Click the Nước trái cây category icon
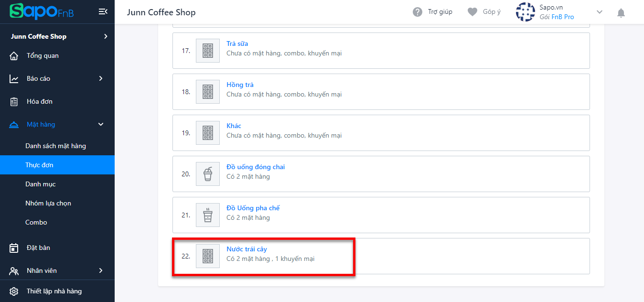The width and height of the screenshot is (644, 302). coord(208,256)
